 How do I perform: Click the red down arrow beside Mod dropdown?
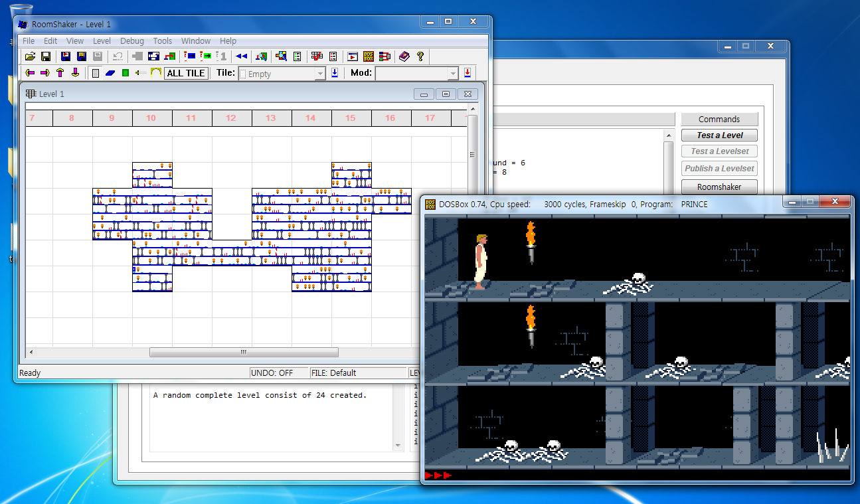[x=468, y=73]
